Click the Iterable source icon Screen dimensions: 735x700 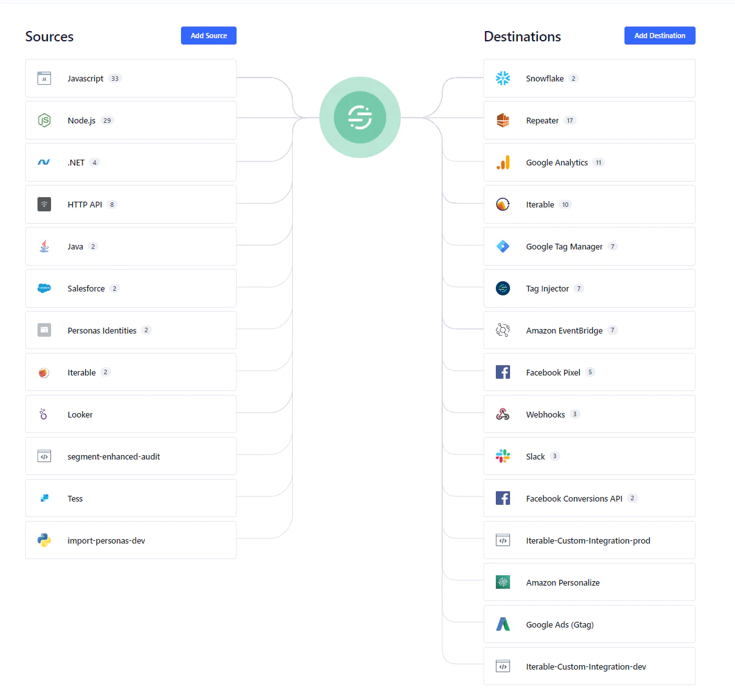pyautogui.click(x=44, y=372)
